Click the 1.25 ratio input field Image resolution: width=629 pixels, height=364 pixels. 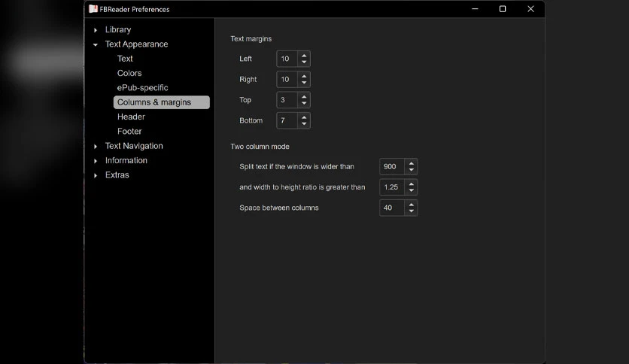(x=392, y=187)
